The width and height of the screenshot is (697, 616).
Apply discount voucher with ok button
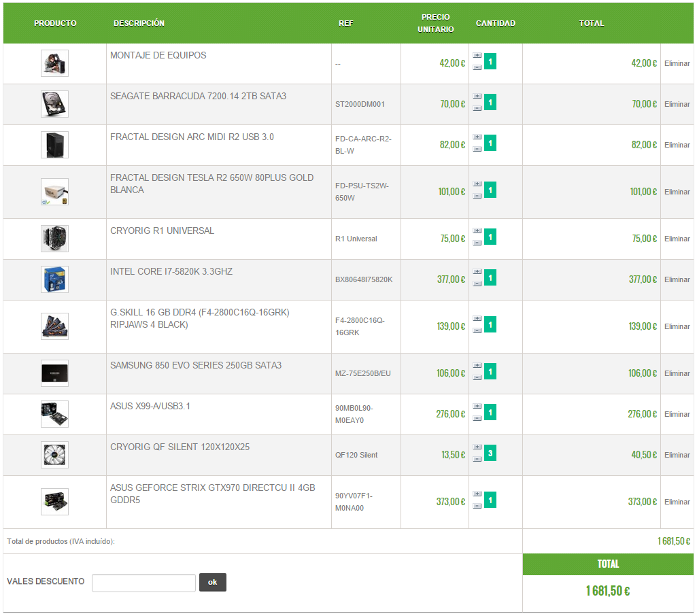pos(212,583)
